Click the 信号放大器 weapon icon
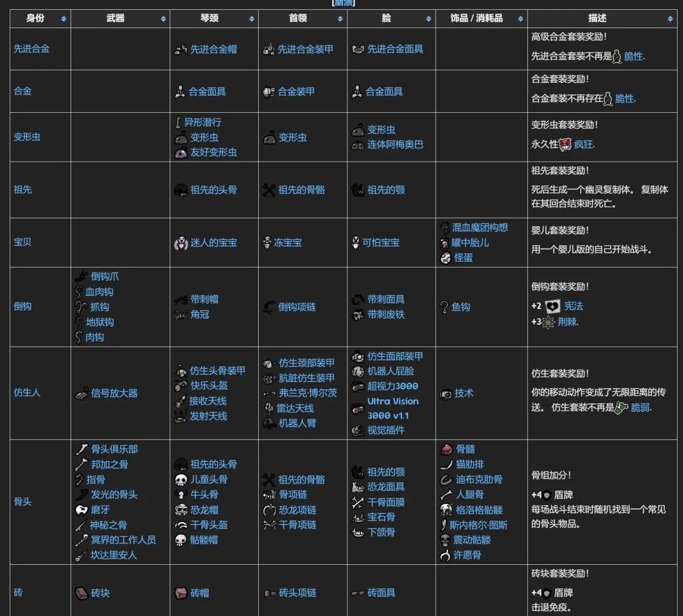Image resolution: width=683 pixels, height=616 pixels. click(82, 394)
